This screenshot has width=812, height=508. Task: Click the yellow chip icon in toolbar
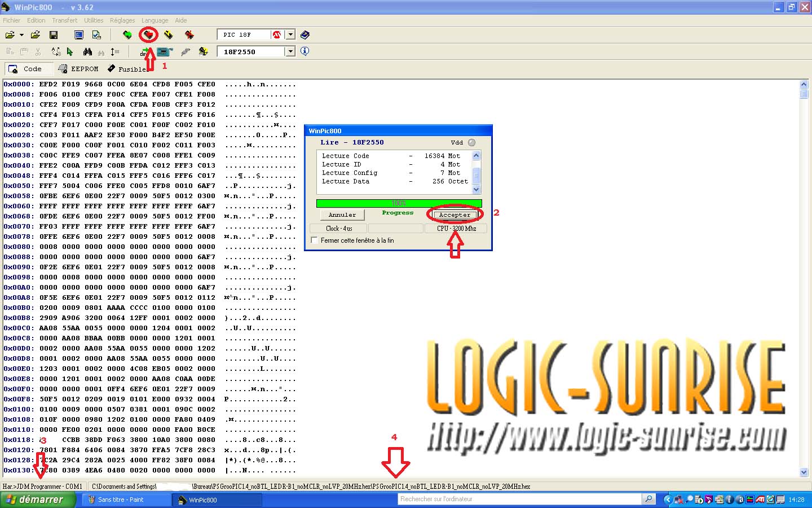pos(169,35)
